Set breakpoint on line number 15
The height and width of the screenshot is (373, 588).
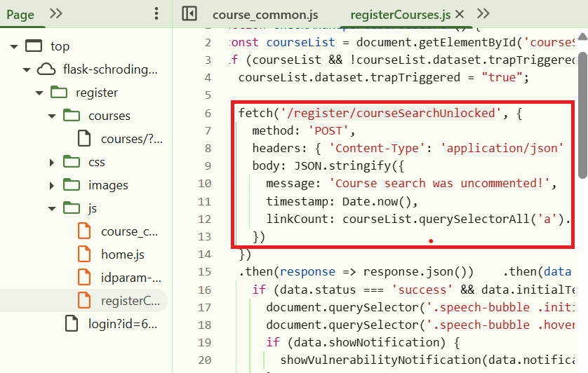(204, 272)
